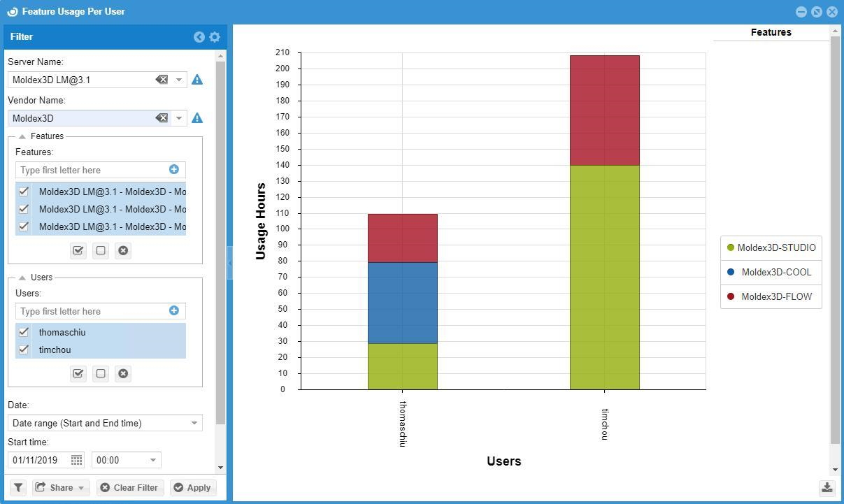Image resolution: width=844 pixels, height=504 pixels.
Task: Clear the Server Name field value
Action: coord(162,80)
